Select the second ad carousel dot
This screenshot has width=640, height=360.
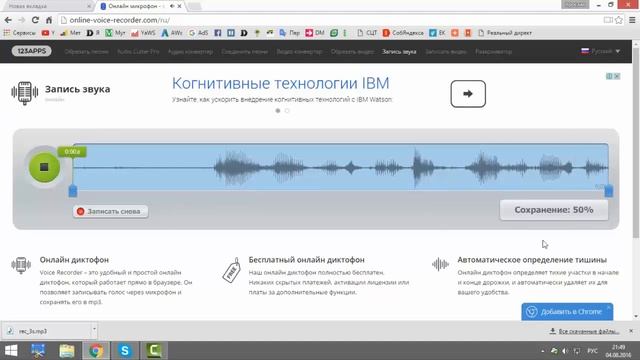(287, 111)
